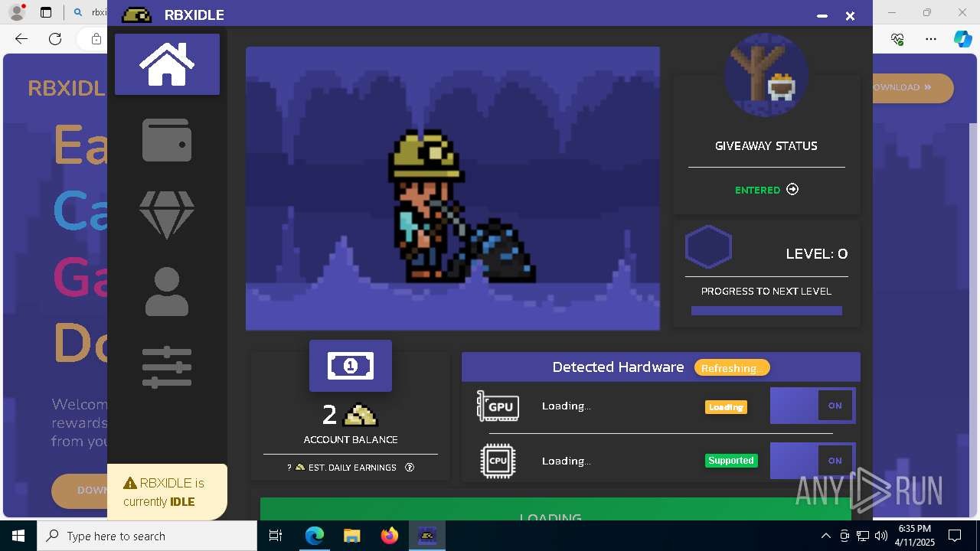Click the Windows Start button
This screenshot has width=980, height=551.
click(x=18, y=536)
